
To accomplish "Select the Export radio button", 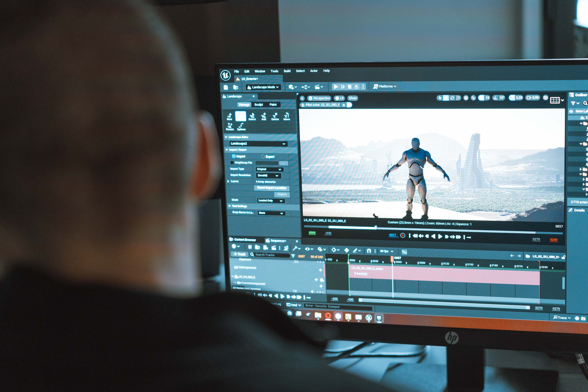I will [x=263, y=157].
